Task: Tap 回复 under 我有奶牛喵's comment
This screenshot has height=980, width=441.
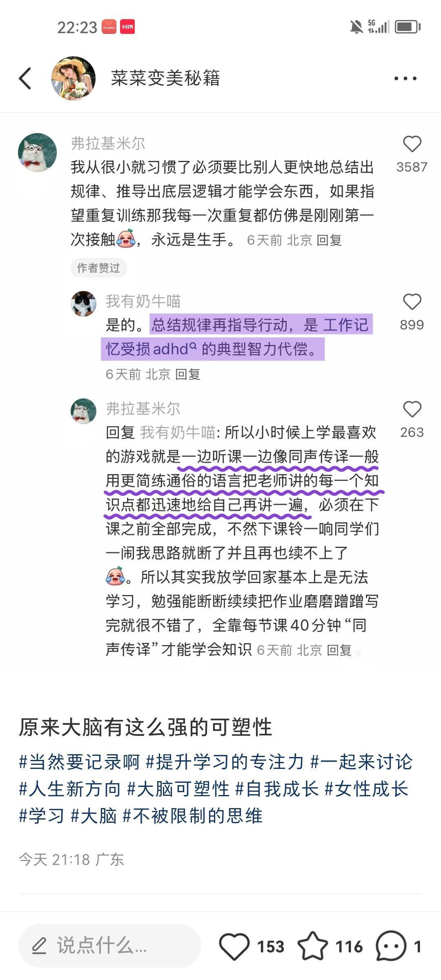Action: coord(188,374)
